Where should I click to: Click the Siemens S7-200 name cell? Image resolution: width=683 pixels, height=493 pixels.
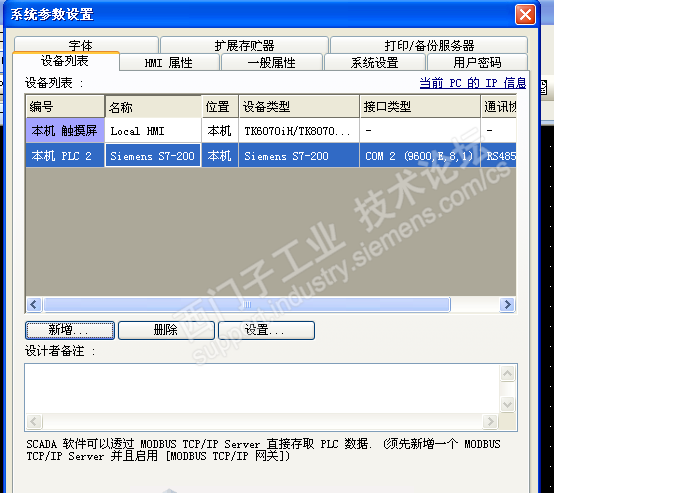pos(153,156)
